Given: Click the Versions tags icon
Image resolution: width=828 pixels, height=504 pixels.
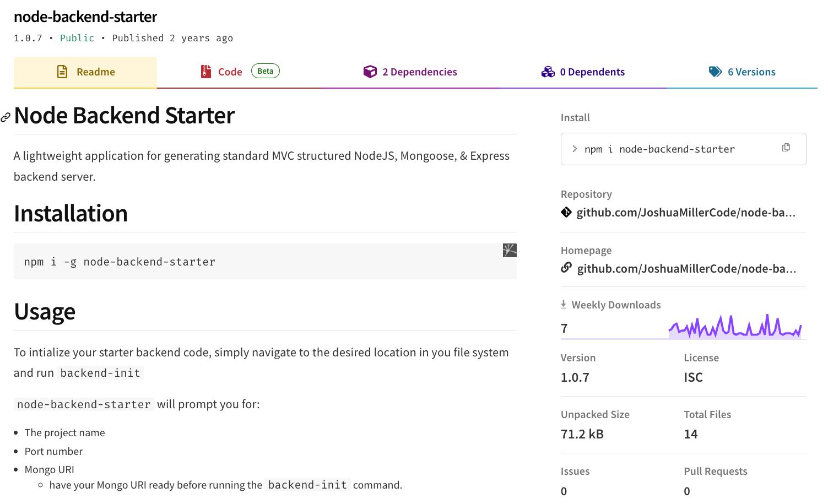Looking at the screenshot, I should (x=715, y=72).
